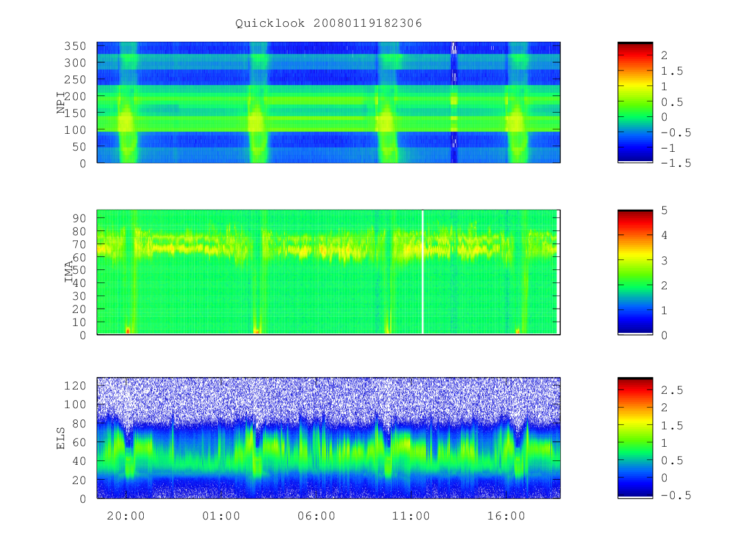Click the NPI color scale bar
The image size is (747, 560).
pyautogui.click(x=635, y=103)
